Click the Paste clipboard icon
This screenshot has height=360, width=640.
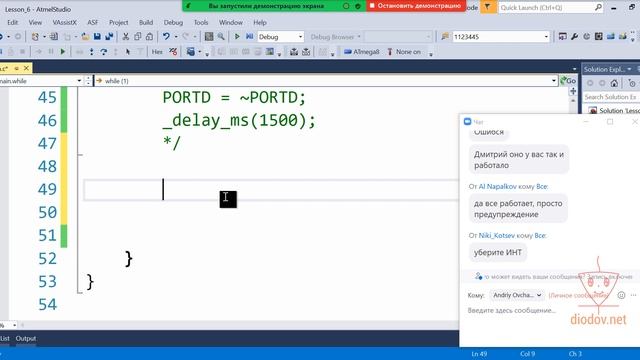click(149, 37)
